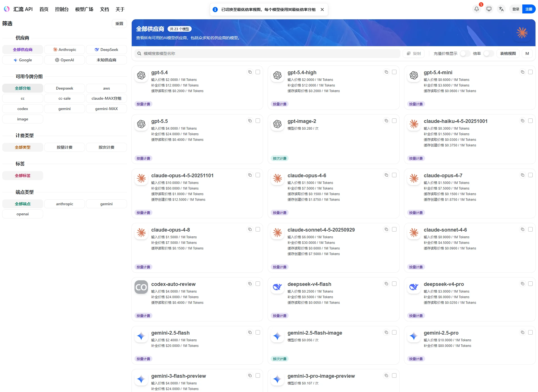The image size is (538, 392).
Task: Open 关于 in the top navigation
Action: (x=120, y=9)
